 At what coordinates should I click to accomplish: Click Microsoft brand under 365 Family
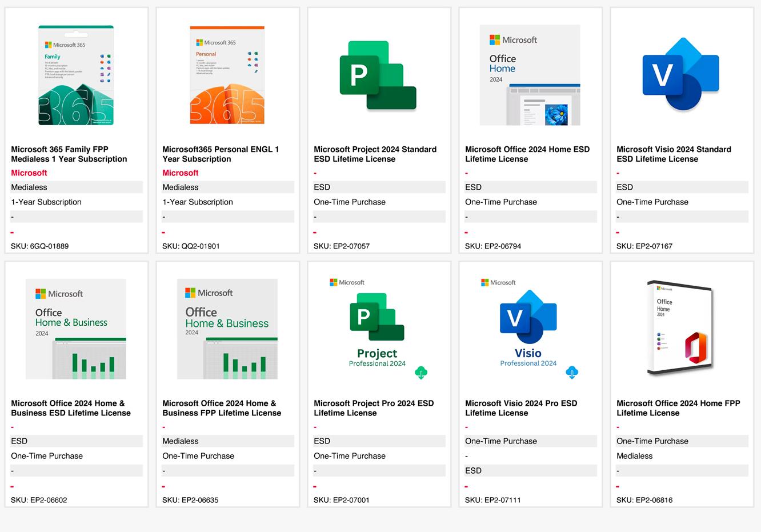(x=29, y=173)
